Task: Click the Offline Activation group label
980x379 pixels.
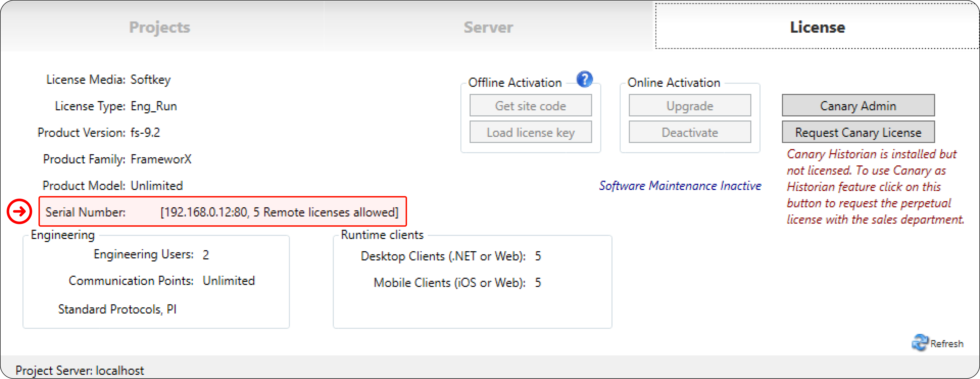Action: [x=515, y=82]
